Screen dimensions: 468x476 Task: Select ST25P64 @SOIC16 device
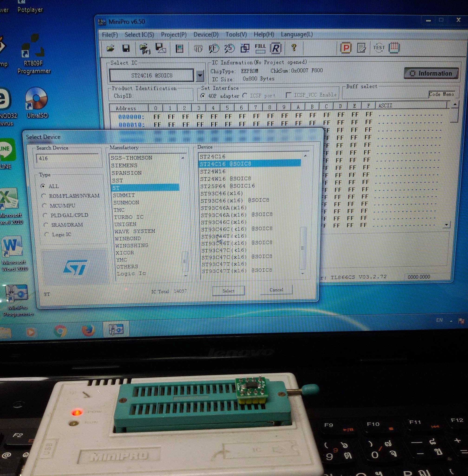pyautogui.click(x=228, y=186)
